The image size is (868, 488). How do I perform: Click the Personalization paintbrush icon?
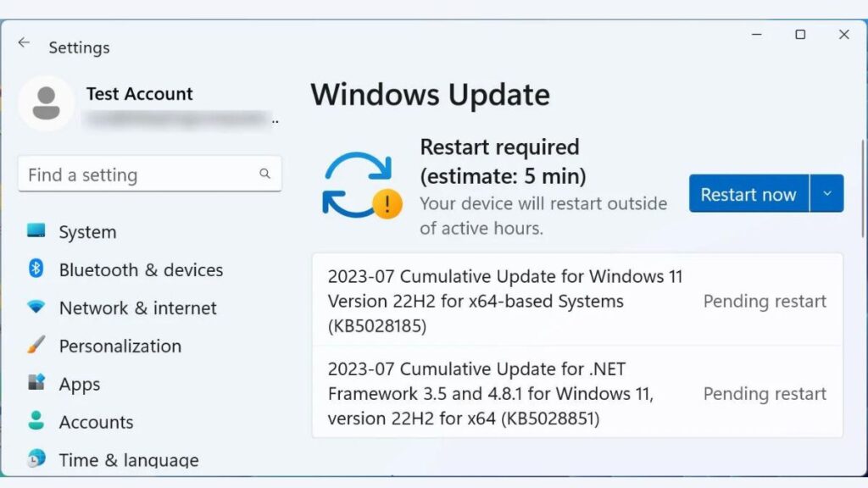36,345
